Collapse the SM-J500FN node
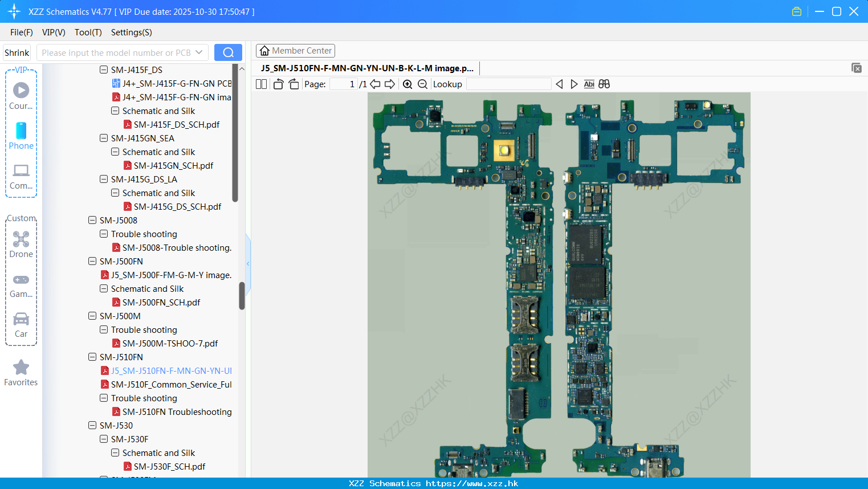The height and width of the screenshot is (489, 868). coord(92,261)
